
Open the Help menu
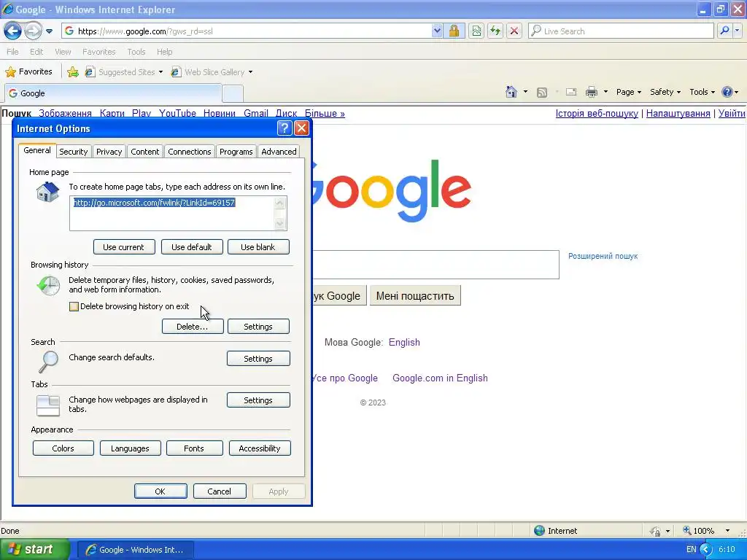(164, 52)
